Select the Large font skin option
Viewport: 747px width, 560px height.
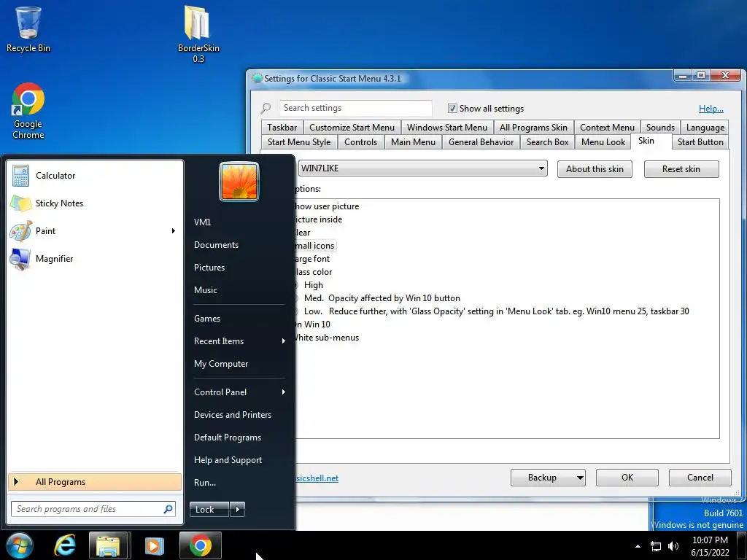[x=312, y=259]
